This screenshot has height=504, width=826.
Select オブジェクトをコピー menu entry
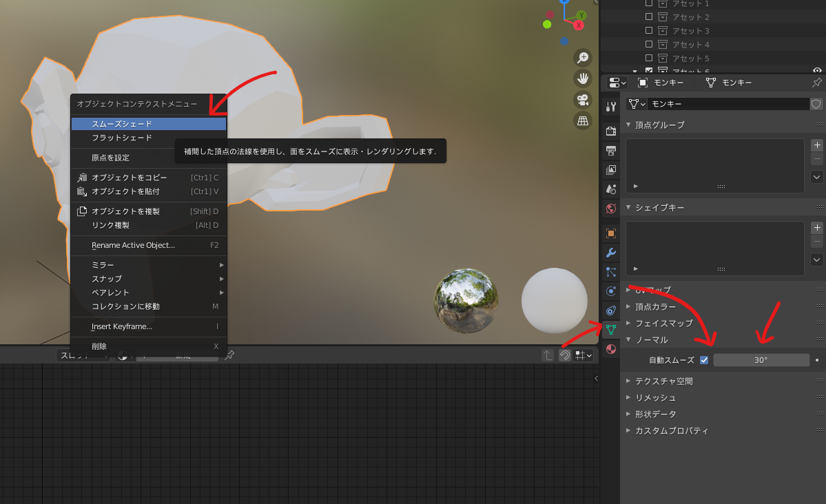click(149, 178)
